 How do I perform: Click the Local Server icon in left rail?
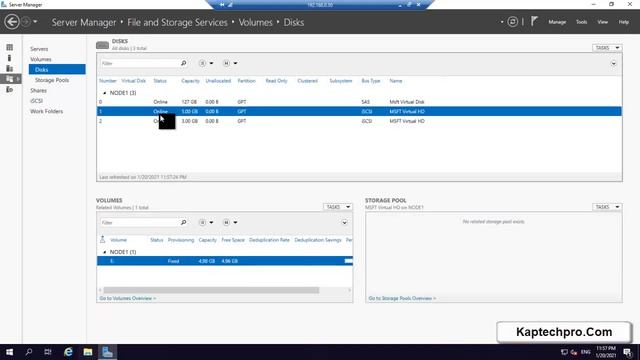(x=9, y=58)
